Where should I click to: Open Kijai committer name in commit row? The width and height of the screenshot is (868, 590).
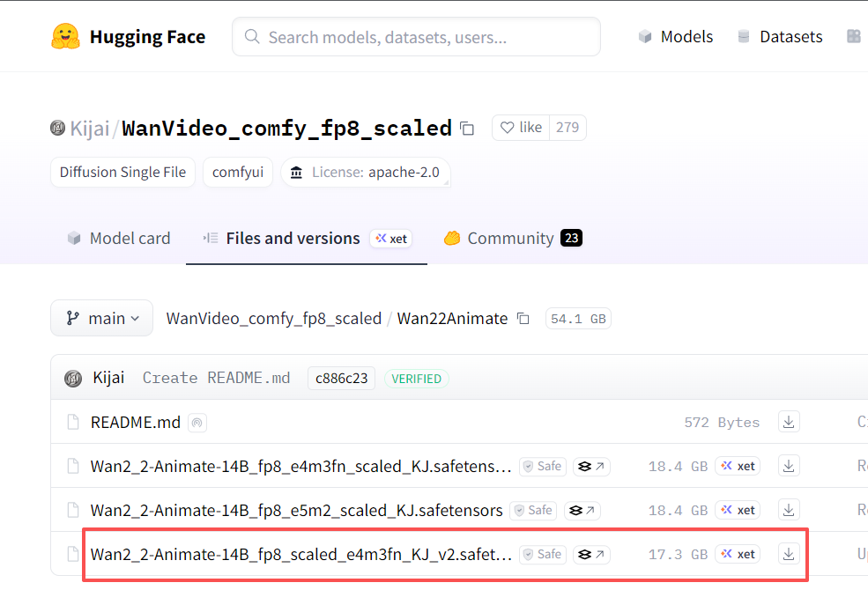click(x=108, y=378)
